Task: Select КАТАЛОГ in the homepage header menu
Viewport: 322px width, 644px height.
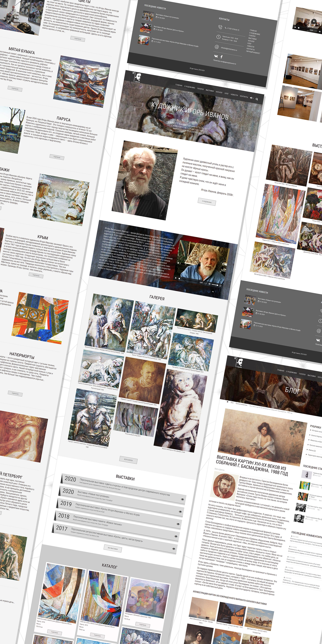Action: (x=219, y=92)
